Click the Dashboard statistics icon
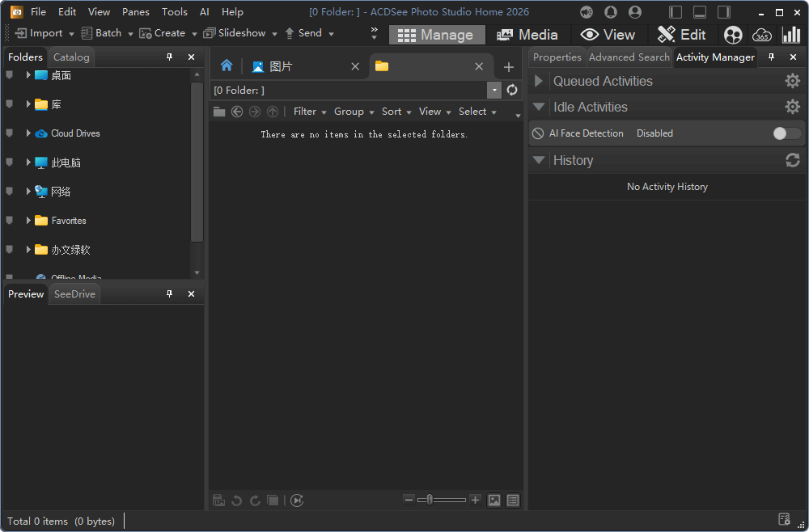Image resolution: width=809 pixels, height=532 pixels. coord(790,35)
